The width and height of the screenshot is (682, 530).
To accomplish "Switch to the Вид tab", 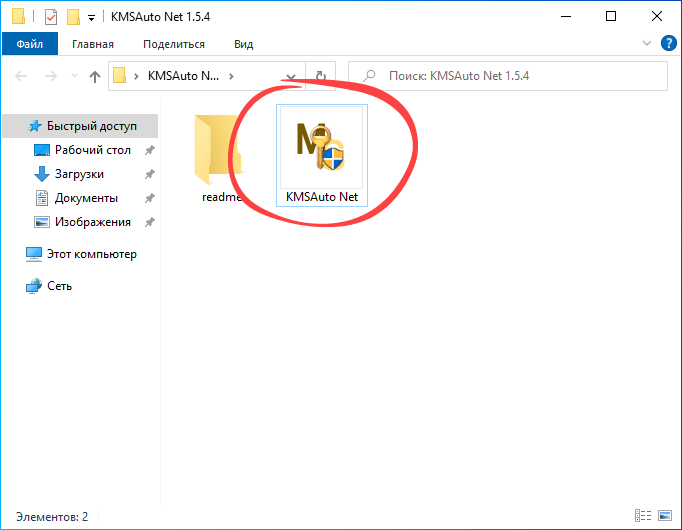I will tap(243, 44).
